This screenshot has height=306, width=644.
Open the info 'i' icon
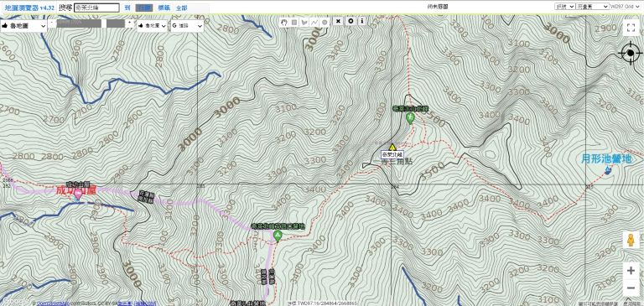(361, 21)
